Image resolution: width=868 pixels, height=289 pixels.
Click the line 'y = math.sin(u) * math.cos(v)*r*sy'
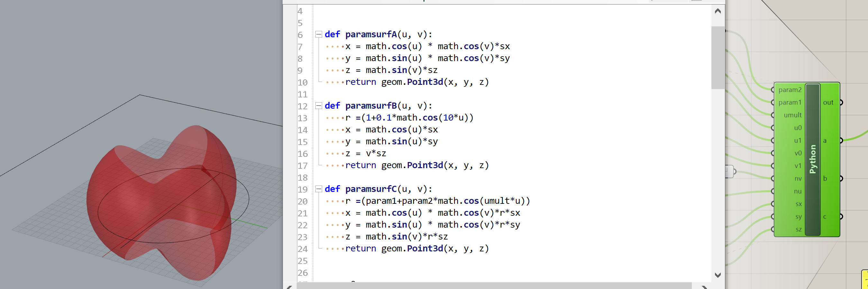(433, 225)
